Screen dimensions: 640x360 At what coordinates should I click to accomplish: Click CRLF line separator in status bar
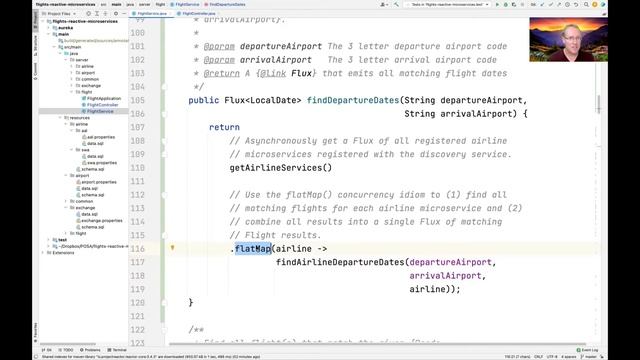point(539,357)
